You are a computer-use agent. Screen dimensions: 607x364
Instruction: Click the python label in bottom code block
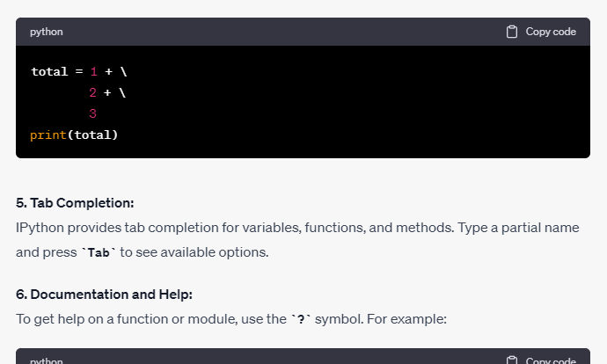click(47, 360)
